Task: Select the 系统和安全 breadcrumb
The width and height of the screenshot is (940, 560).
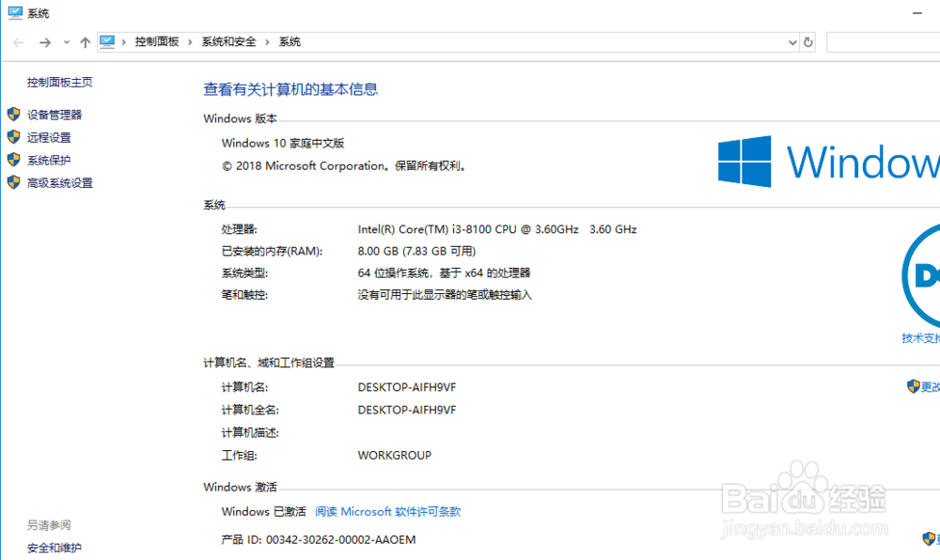Action: [228, 41]
